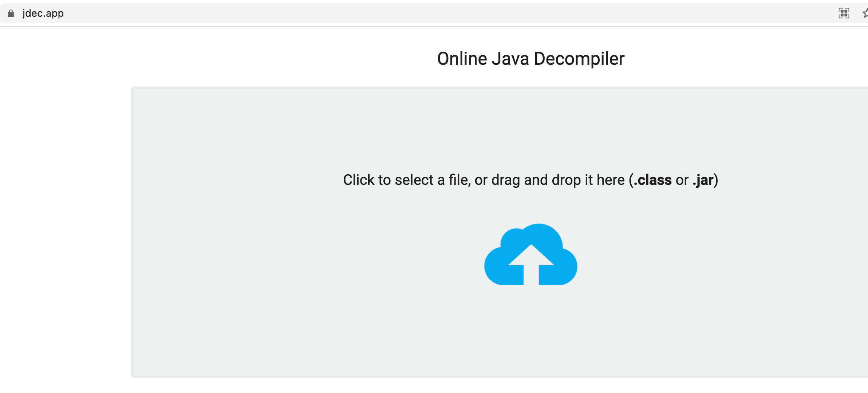The width and height of the screenshot is (868, 393).
Task: Open the QR code icon in address bar
Action: point(844,13)
